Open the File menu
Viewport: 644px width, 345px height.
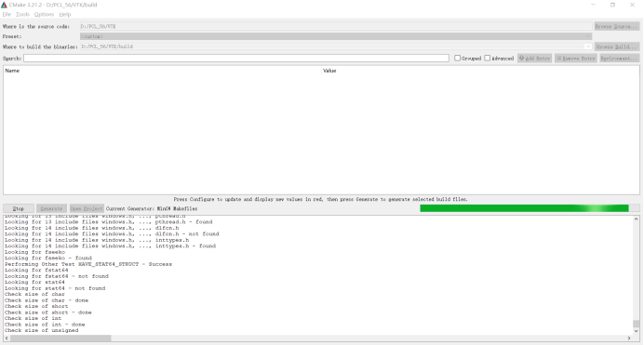point(7,14)
